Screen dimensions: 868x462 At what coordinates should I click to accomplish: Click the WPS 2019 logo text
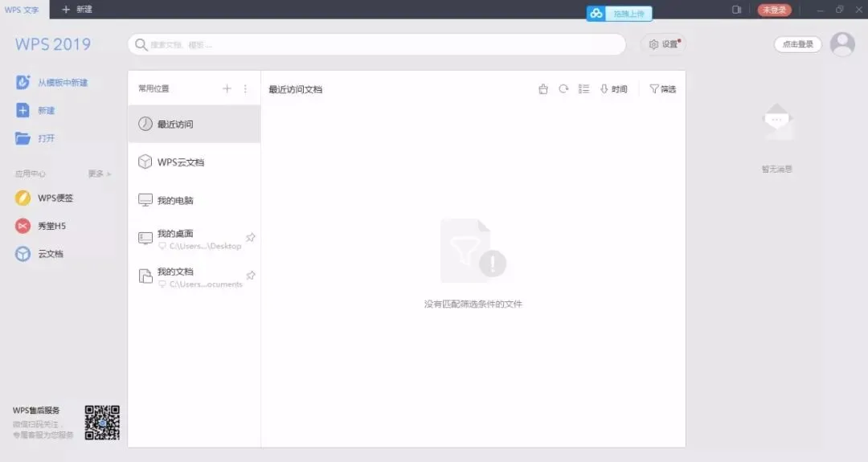click(x=52, y=44)
